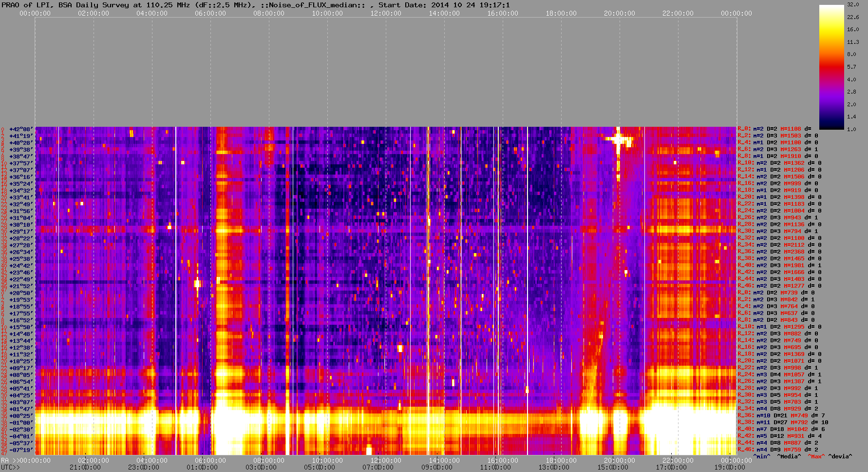Click the 09:00:00 UTC axis label
This screenshot has height=472, width=868.
(x=436, y=467)
